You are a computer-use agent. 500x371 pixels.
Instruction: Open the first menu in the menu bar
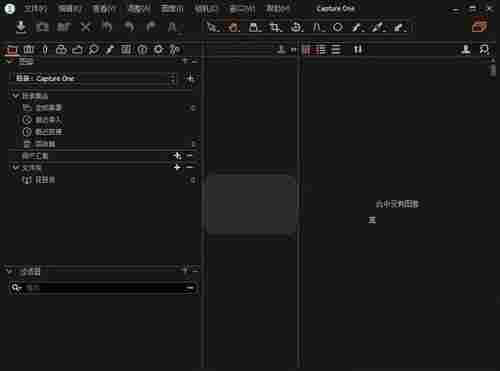click(36, 9)
